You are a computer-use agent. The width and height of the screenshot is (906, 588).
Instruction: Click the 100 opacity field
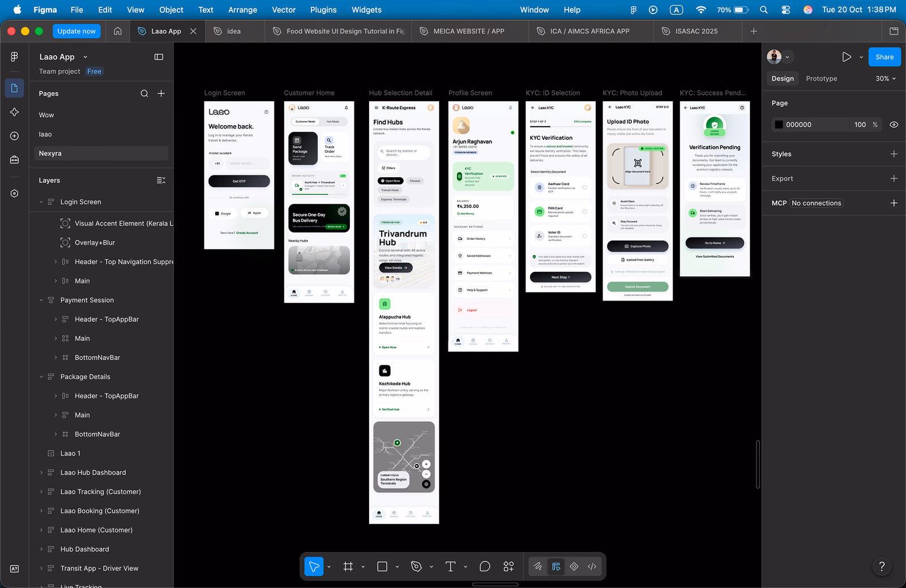point(860,125)
